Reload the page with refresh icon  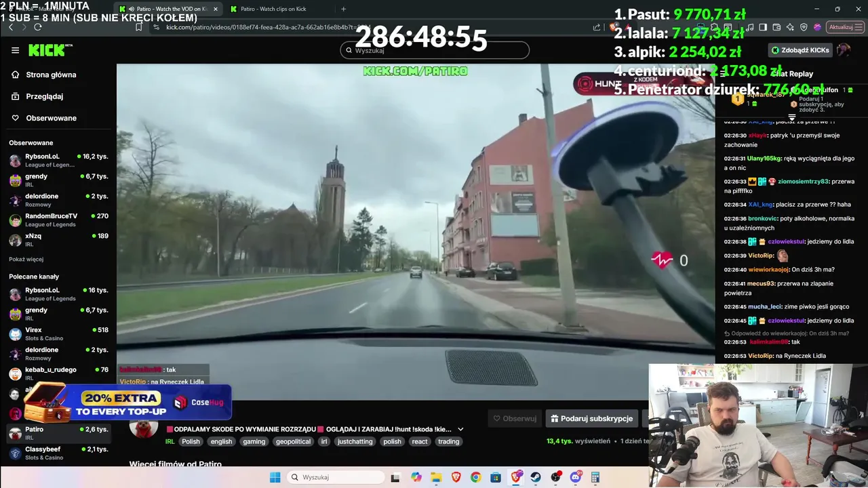click(x=38, y=27)
